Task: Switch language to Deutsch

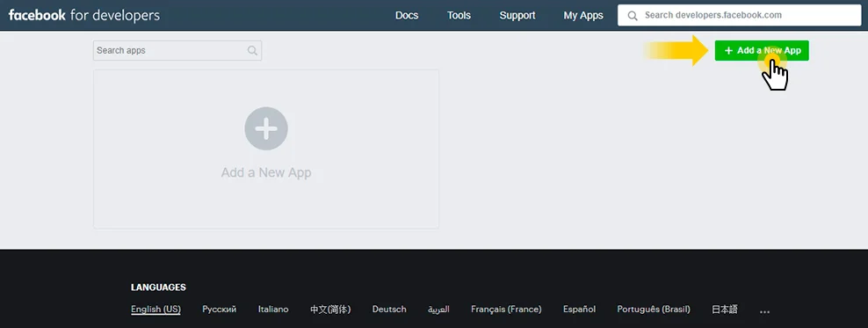Action: tap(389, 310)
